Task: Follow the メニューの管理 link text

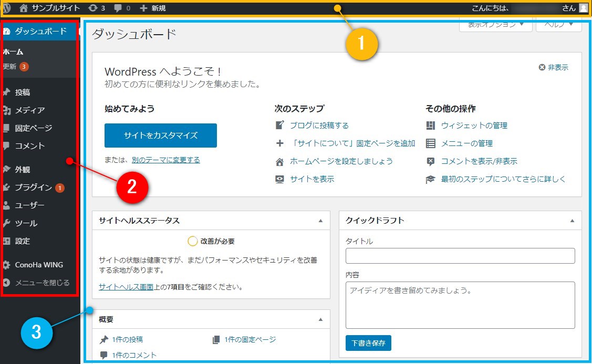Action: tap(467, 143)
